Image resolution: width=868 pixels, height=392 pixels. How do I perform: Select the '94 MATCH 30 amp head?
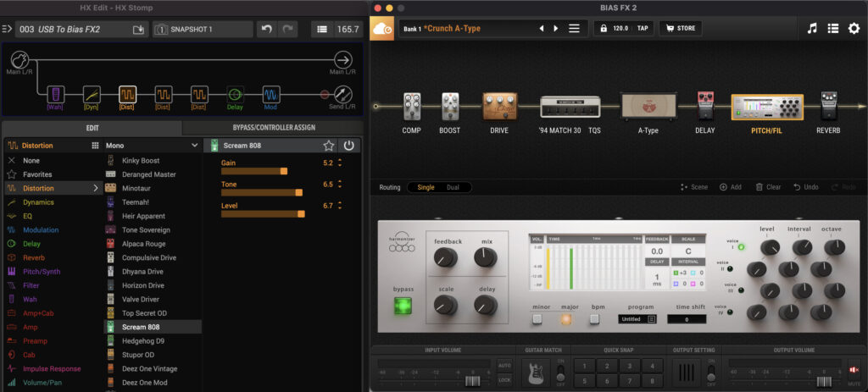pos(570,107)
